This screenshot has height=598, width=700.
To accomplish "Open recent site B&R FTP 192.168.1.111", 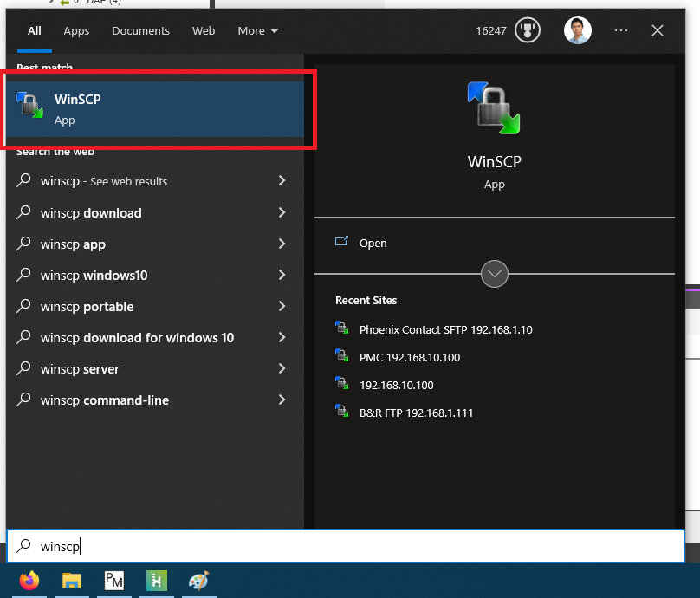I will [416, 413].
